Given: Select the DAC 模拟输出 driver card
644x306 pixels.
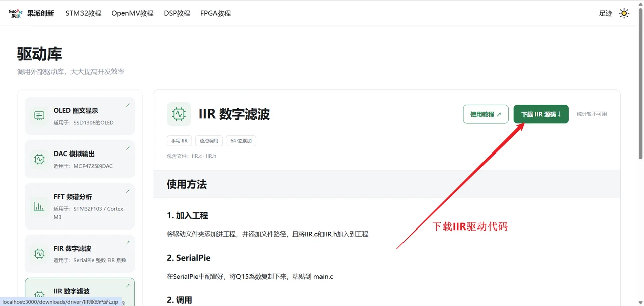Looking at the screenshot, I should 80,159.
